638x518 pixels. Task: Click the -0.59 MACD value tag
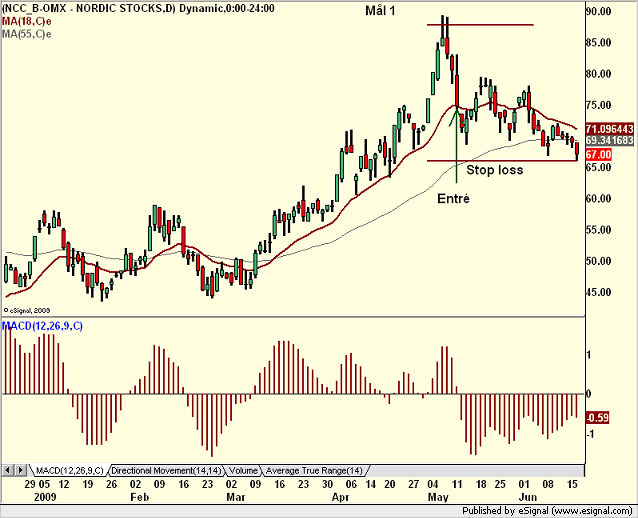pyautogui.click(x=597, y=417)
